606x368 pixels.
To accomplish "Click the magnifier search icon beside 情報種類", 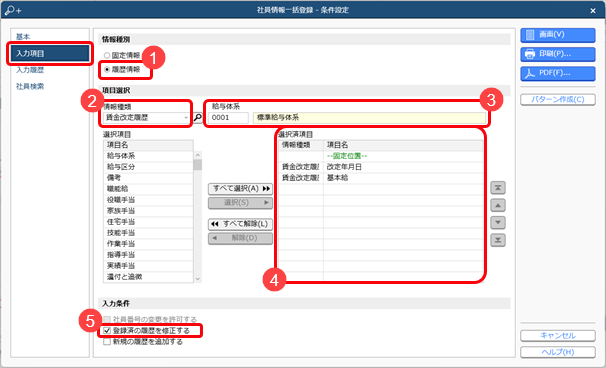I will coord(198,118).
